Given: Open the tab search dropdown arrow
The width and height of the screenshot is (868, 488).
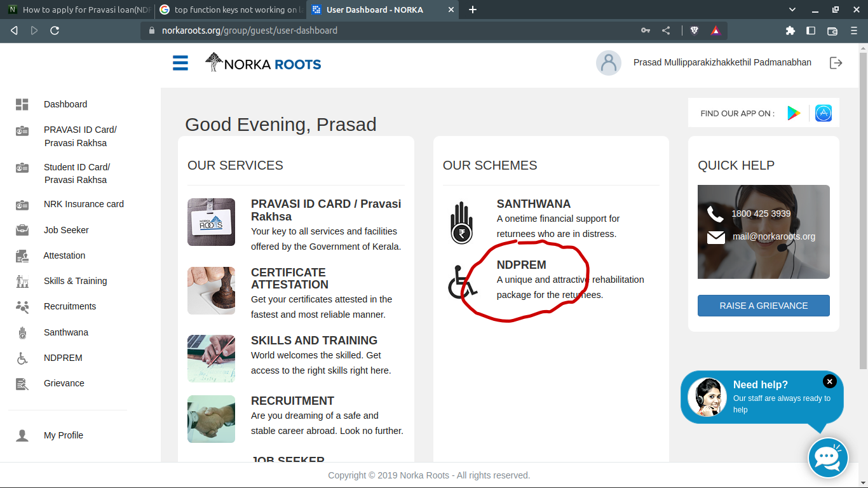Looking at the screenshot, I should click(x=792, y=10).
